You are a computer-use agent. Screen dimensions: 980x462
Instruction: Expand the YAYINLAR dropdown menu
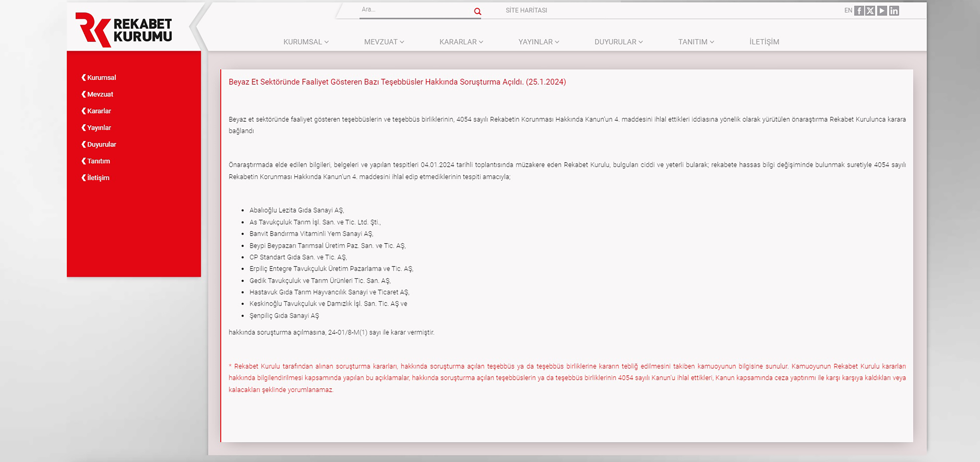[x=539, y=42]
